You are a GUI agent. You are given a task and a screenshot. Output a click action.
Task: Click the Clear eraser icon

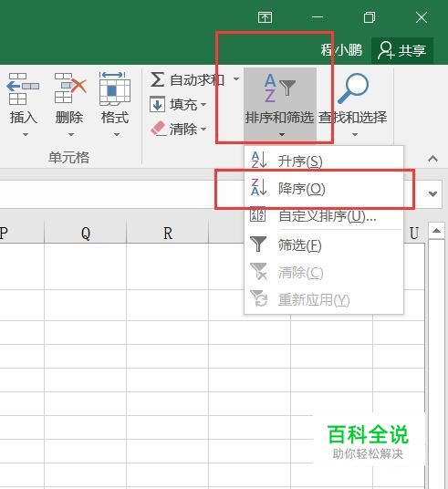(158, 129)
